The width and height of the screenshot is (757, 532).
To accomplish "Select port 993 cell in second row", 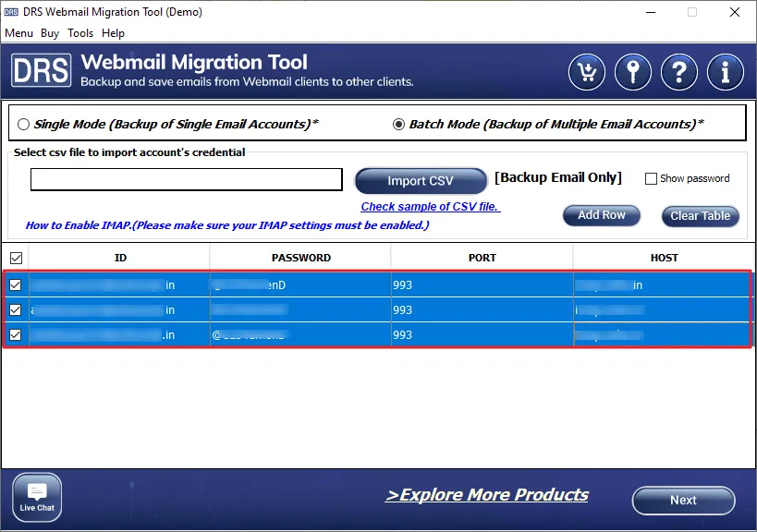I will pos(482,309).
